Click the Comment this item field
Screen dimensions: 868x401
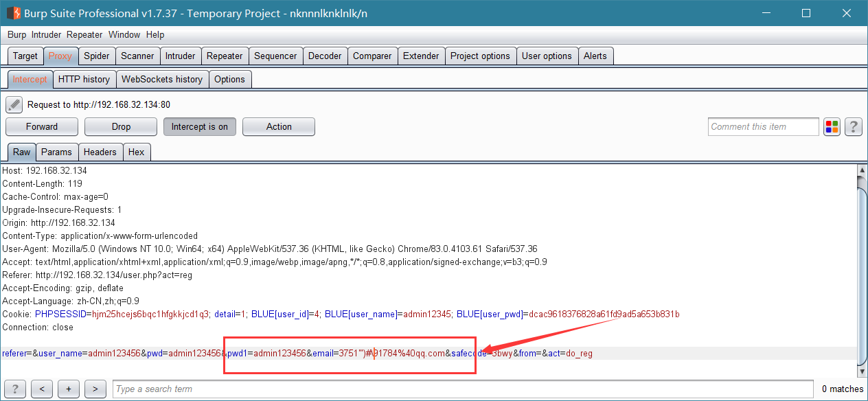point(764,127)
